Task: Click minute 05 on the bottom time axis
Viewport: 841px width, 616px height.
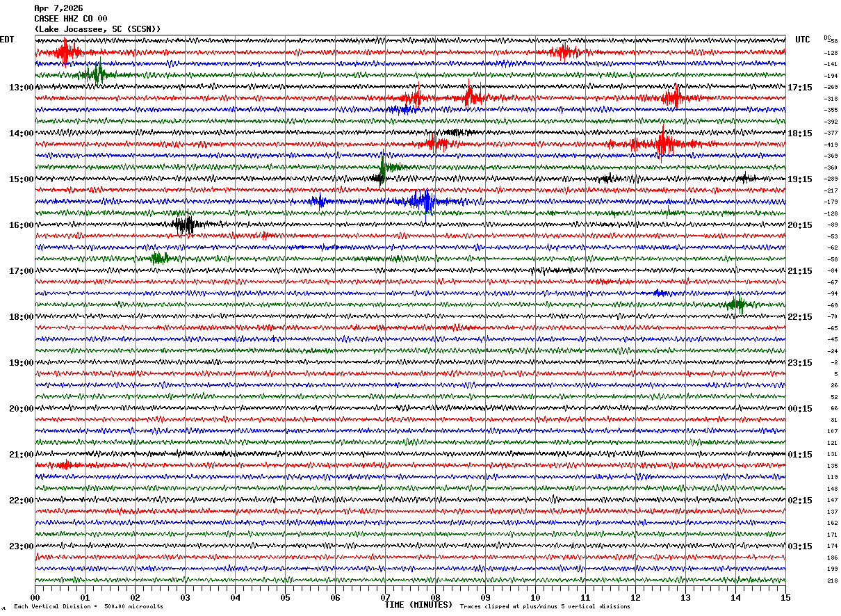Action: coord(285,597)
